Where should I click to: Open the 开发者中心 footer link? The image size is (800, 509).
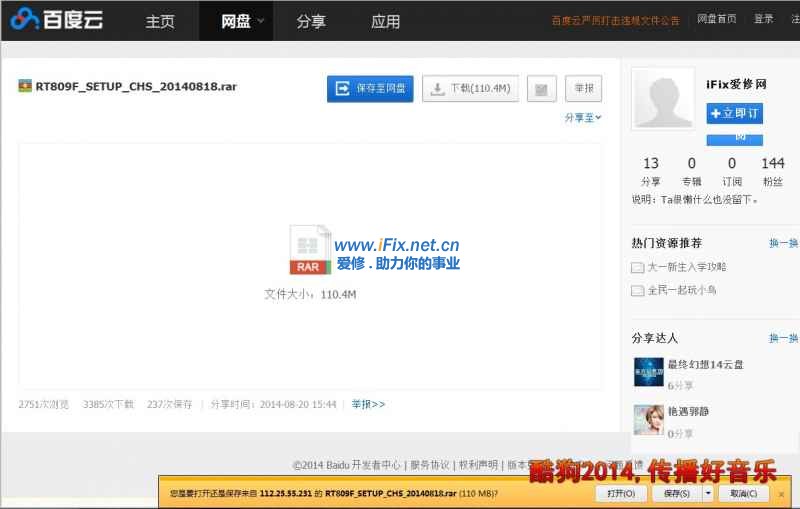[376, 465]
